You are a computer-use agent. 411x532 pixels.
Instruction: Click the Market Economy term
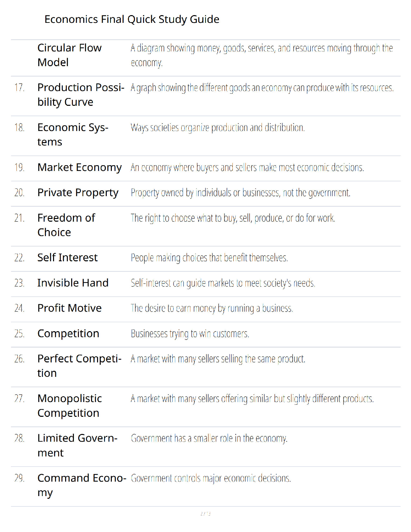coord(80,167)
